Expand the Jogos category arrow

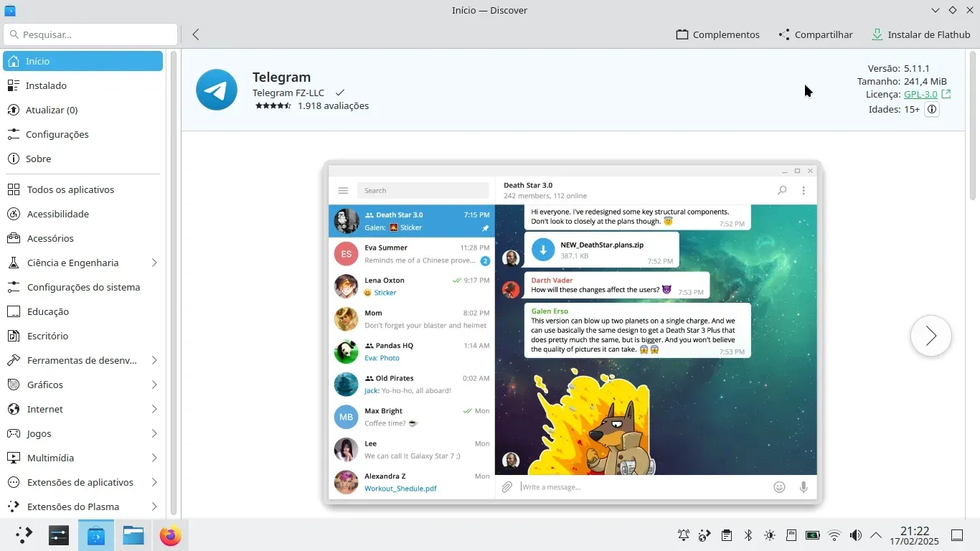[154, 433]
